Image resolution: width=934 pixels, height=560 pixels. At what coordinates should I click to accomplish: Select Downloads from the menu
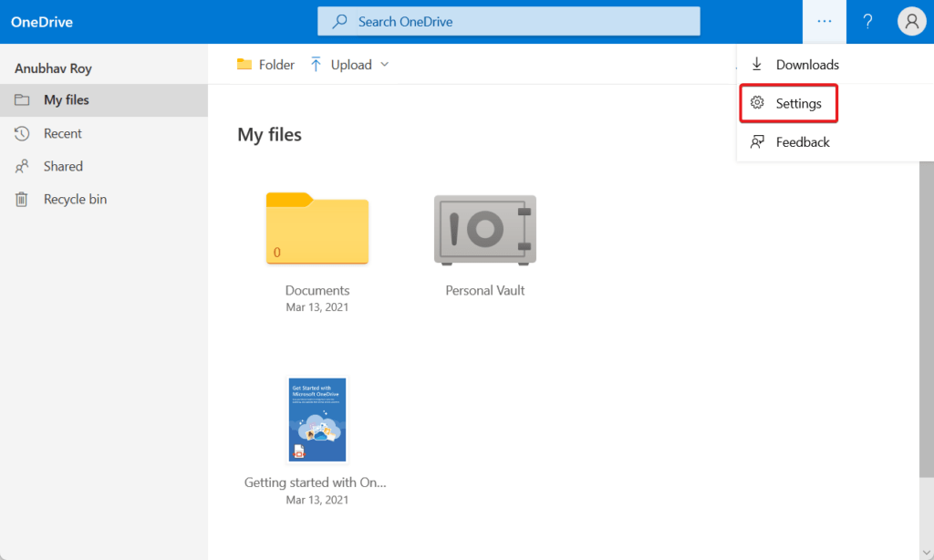806,64
